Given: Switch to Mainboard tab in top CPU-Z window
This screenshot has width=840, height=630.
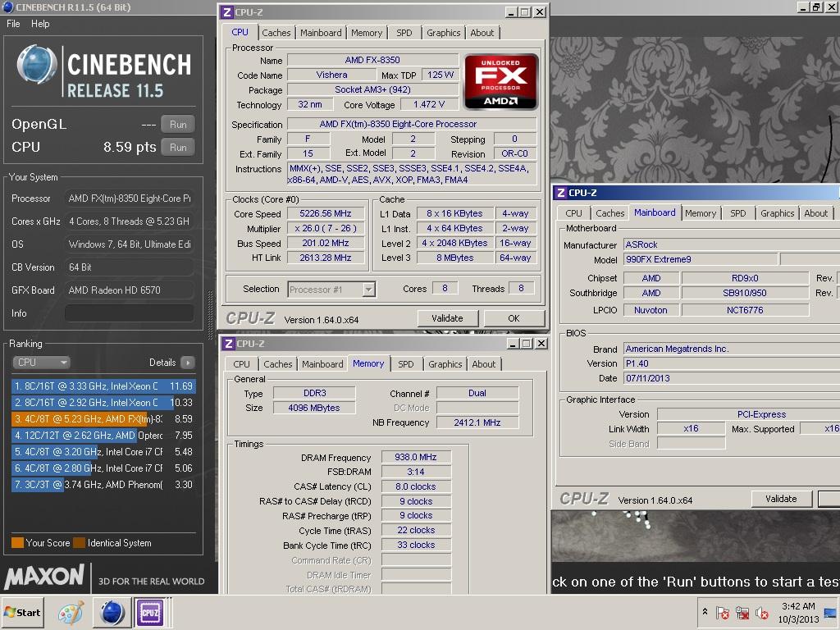Looking at the screenshot, I should [x=321, y=33].
